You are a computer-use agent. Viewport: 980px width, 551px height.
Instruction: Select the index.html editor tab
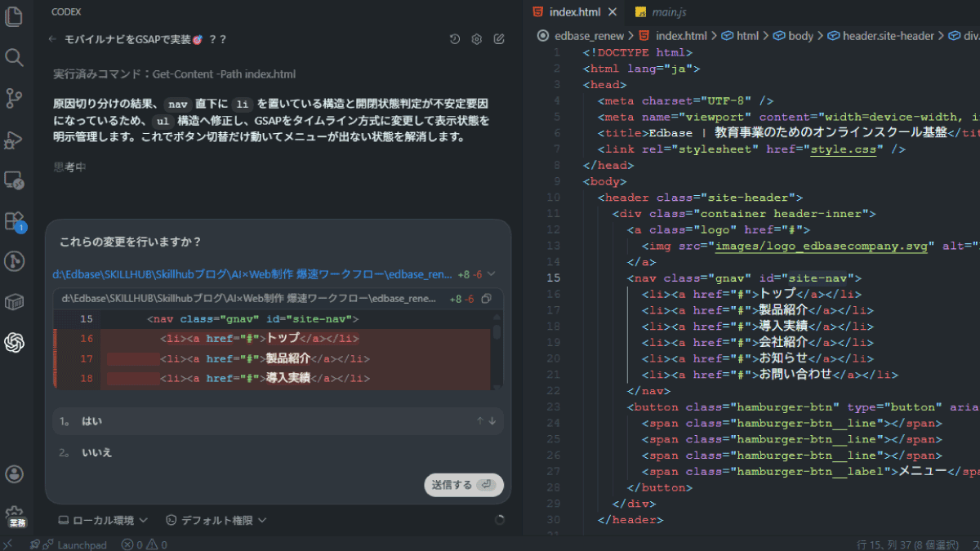573,12
